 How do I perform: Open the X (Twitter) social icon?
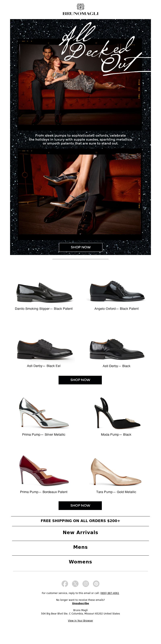tap(75, 584)
